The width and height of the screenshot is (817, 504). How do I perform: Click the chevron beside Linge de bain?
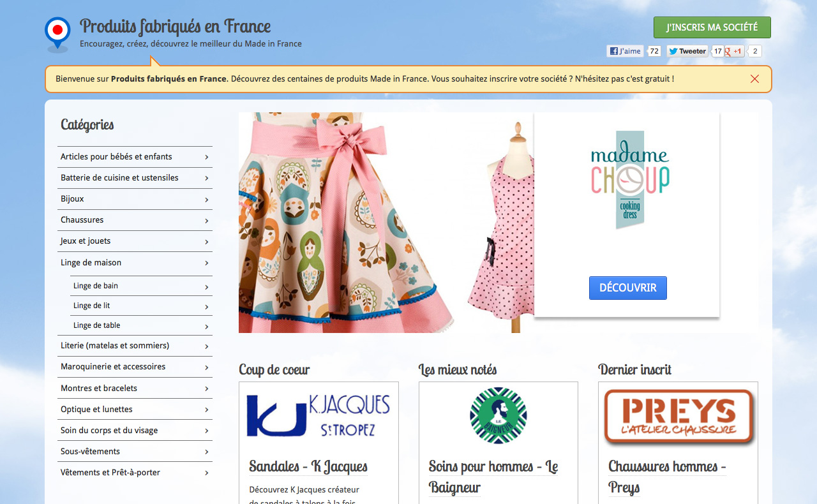coord(207,287)
